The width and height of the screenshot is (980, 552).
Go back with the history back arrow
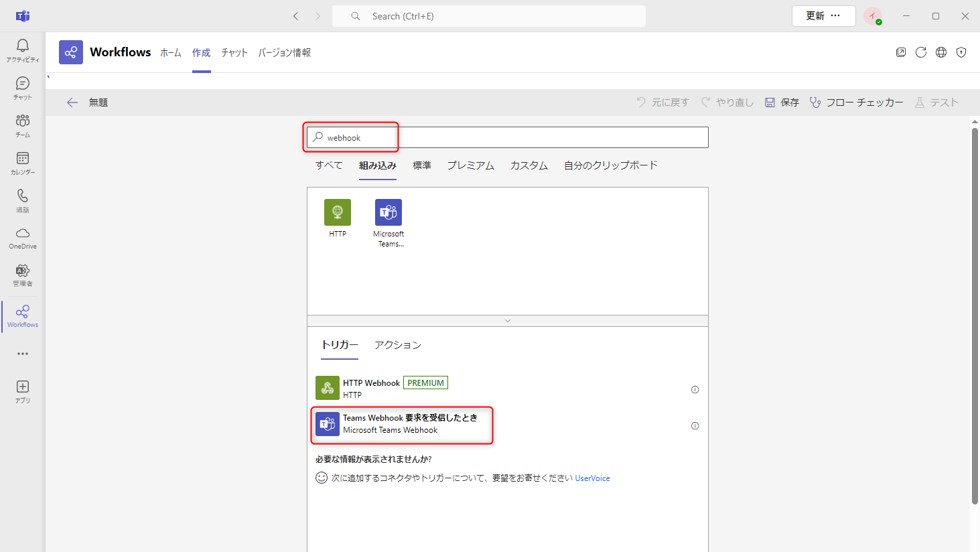(295, 16)
